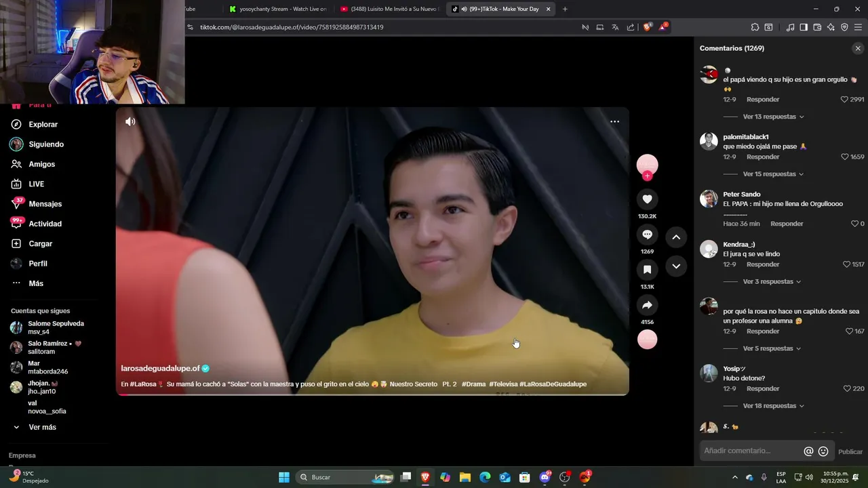Reply to palomitablack1's comment

(x=763, y=157)
